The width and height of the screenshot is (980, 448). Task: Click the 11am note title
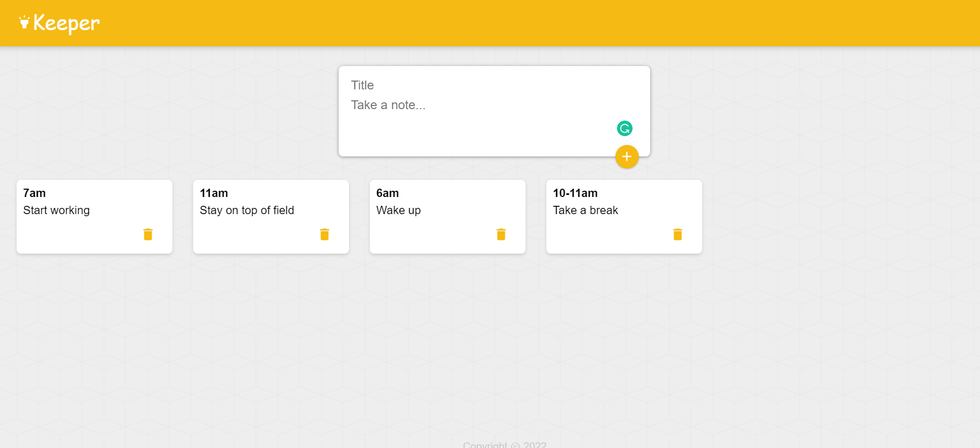click(214, 193)
